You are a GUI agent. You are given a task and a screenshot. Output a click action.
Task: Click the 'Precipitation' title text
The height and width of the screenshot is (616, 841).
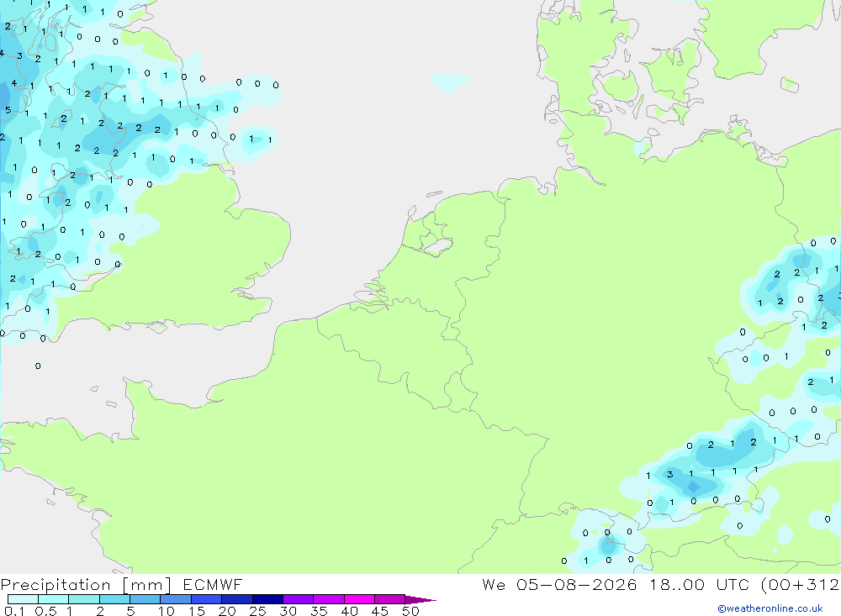pos(56,585)
